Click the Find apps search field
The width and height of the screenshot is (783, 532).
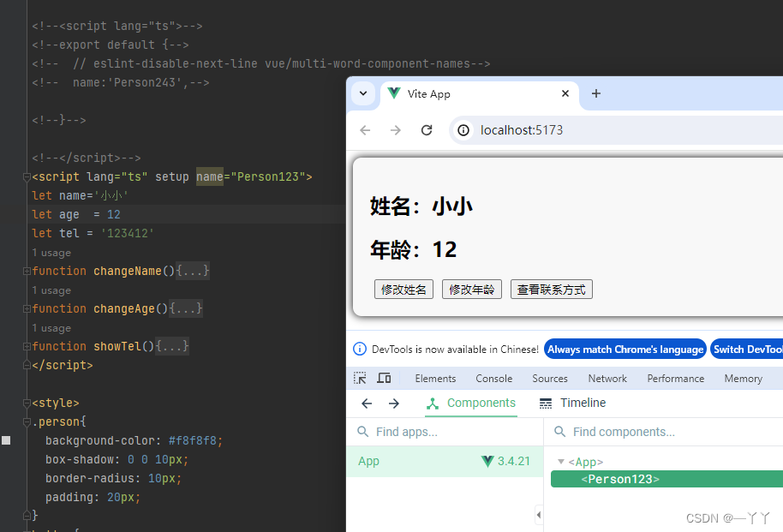tap(445, 432)
